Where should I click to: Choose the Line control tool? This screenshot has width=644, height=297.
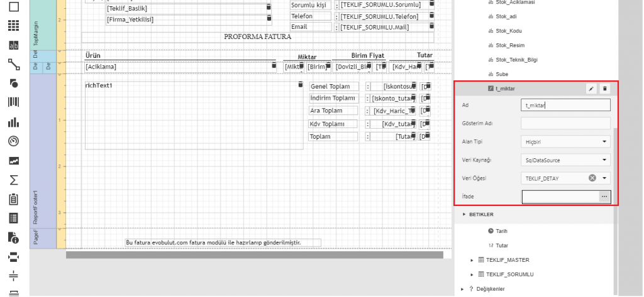click(x=13, y=64)
